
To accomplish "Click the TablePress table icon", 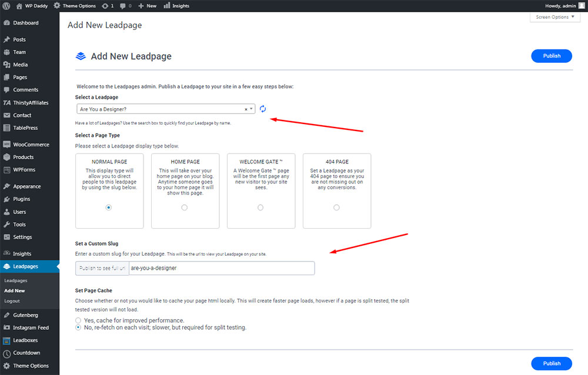I will click(x=6, y=128).
